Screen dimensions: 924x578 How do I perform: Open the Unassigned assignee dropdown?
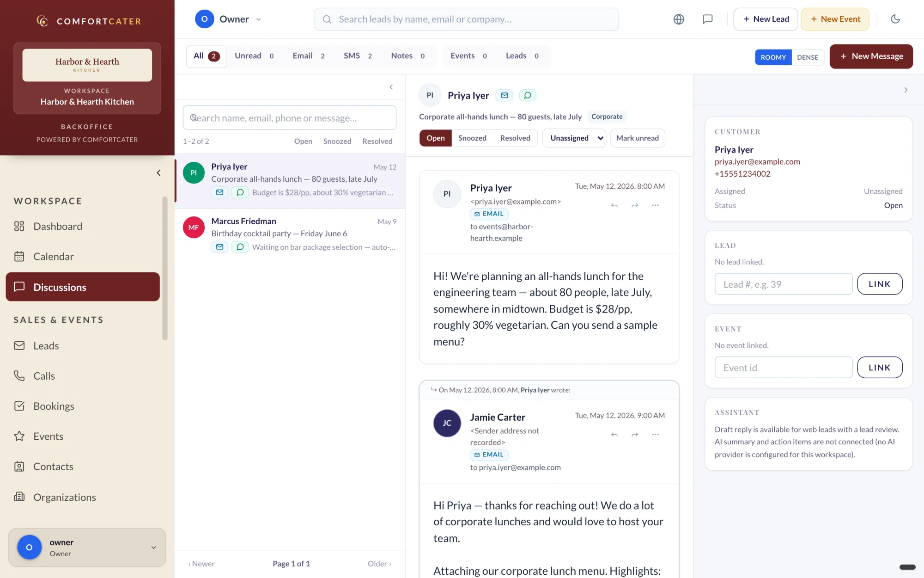574,138
